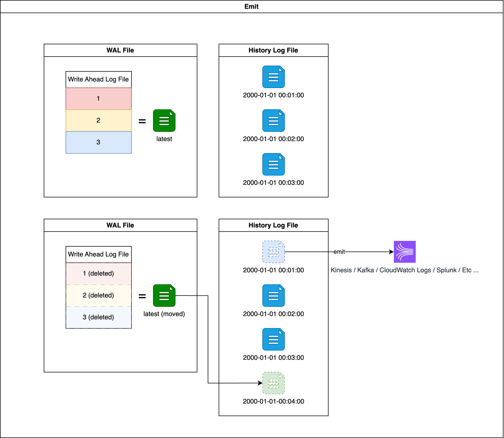
Task: Select the yellow segment labeled 2
Action: [x=99, y=121]
